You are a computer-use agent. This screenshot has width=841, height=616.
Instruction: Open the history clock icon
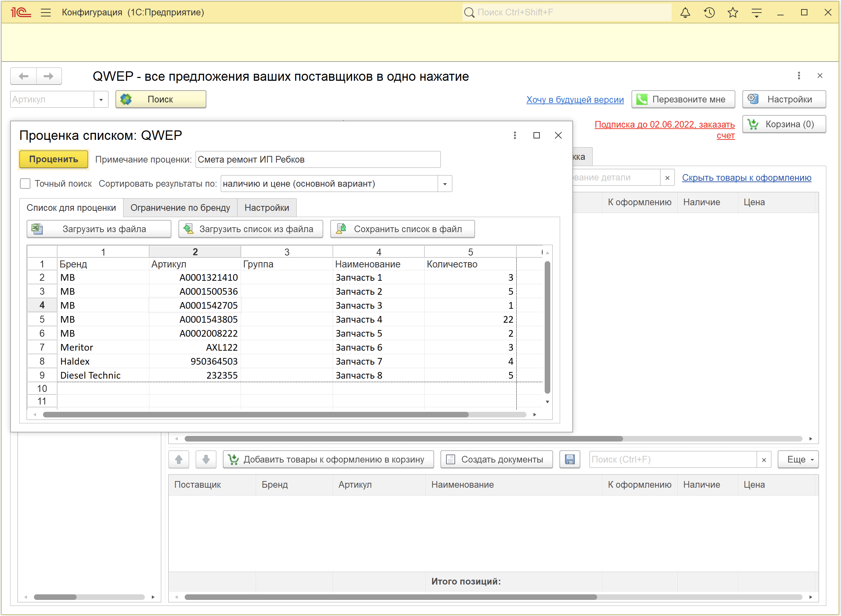(x=709, y=13)
